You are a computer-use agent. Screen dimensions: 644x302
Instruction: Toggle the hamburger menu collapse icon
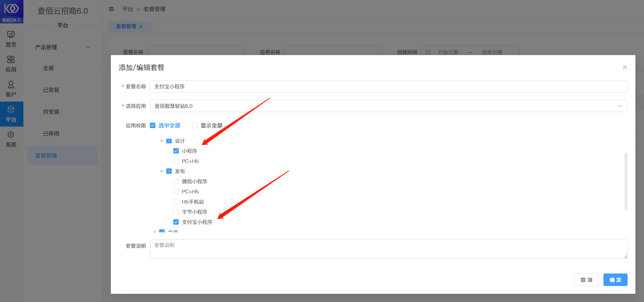pos(111,9)
